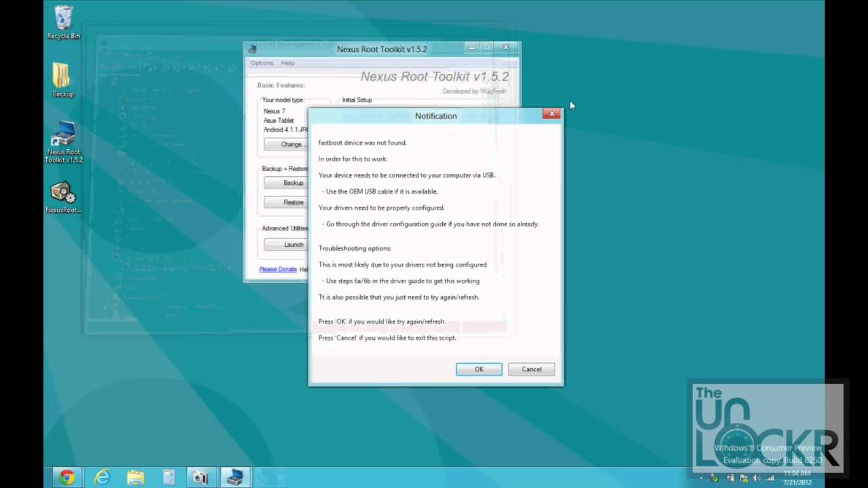Click the Restore button in the toolkit

click(x=287, y=202)
